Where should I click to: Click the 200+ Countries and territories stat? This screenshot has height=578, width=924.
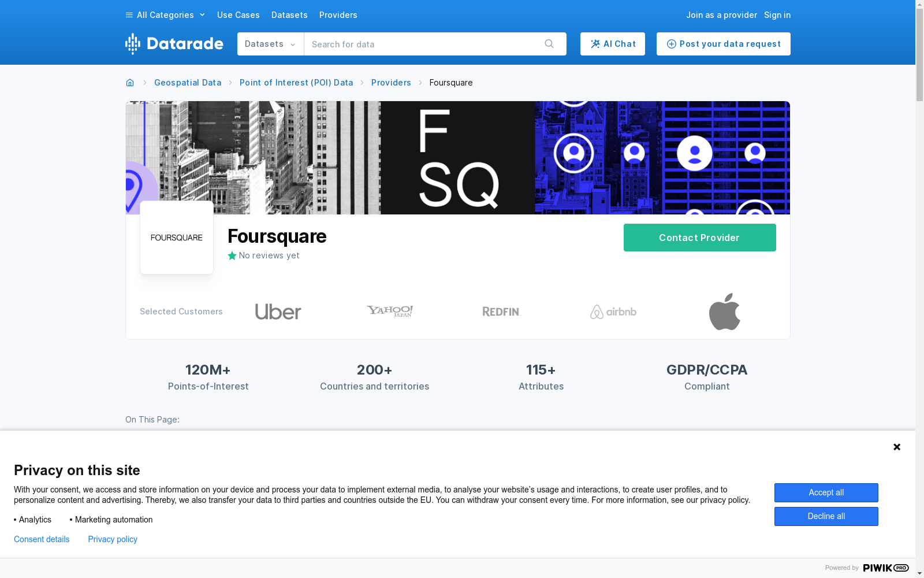(x=375, y=377)
